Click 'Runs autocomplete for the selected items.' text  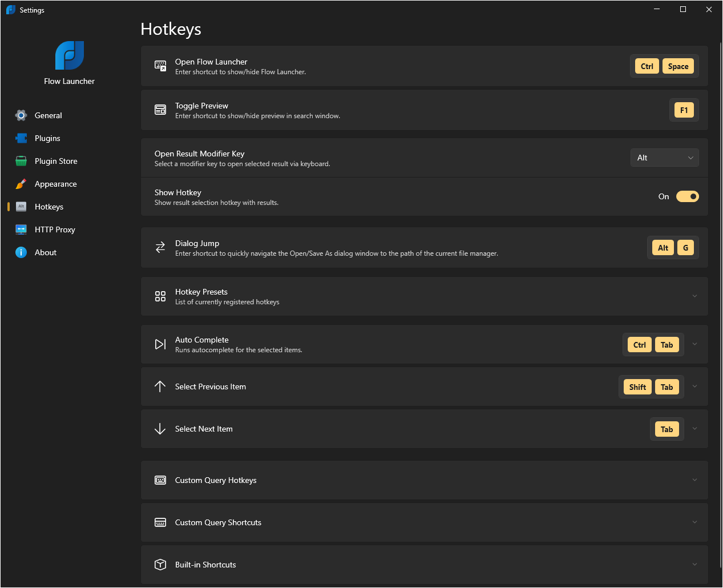coord(239,350)
